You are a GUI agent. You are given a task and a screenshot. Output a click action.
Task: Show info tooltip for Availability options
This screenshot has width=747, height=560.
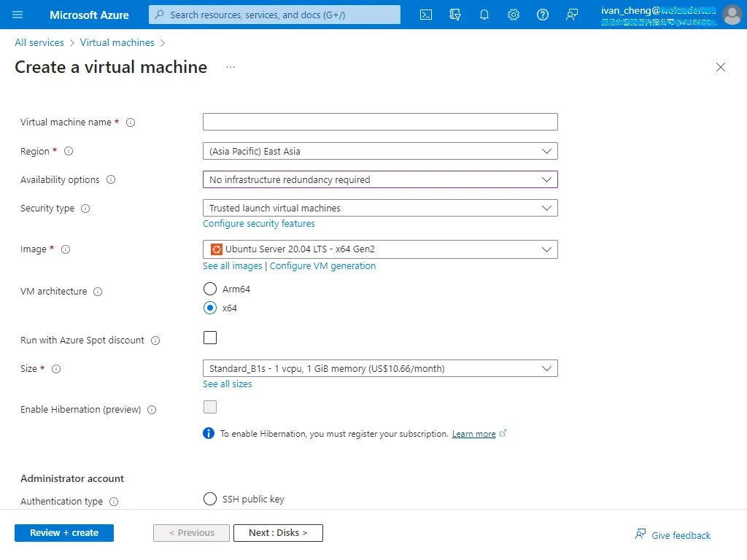point(111,179)
